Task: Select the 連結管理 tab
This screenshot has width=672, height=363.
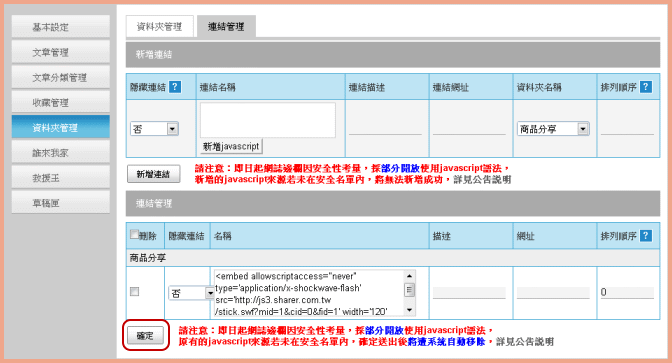Action: [226, 27]
